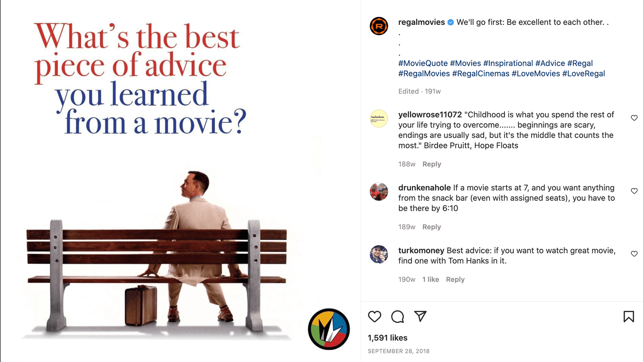Open comment field via speech bubble icon
Image resolution: width=644 pixels, height=362 pixels.
(x=397, y=317)
